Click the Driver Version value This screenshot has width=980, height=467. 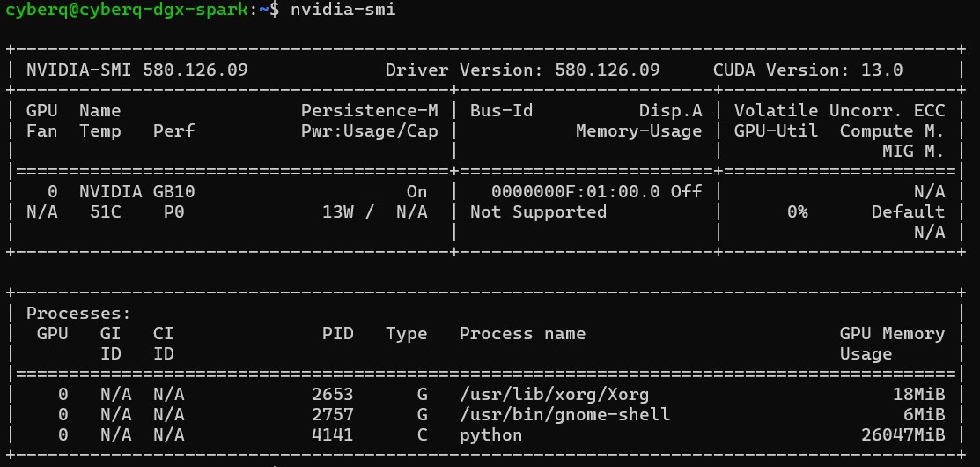[x=607, y=70]
